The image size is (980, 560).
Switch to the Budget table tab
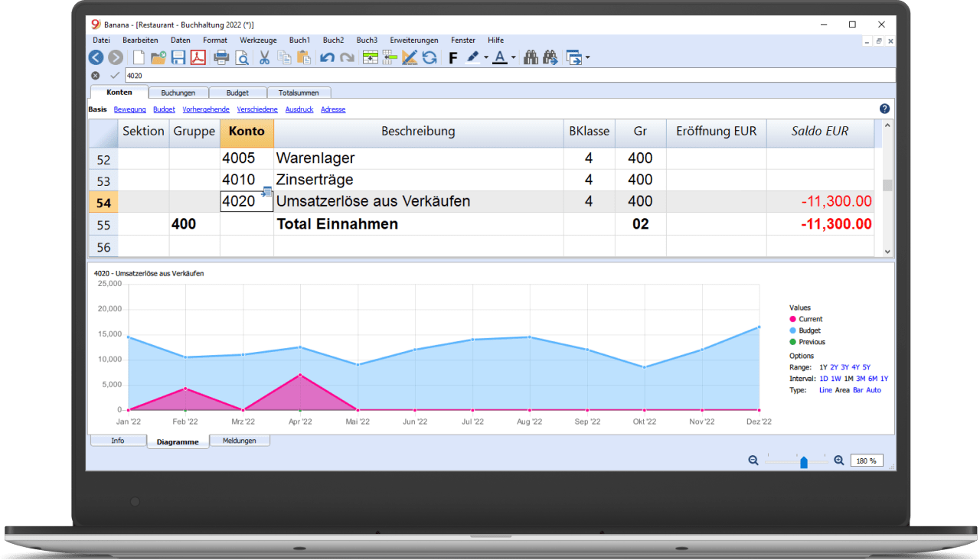coord(237,93)
